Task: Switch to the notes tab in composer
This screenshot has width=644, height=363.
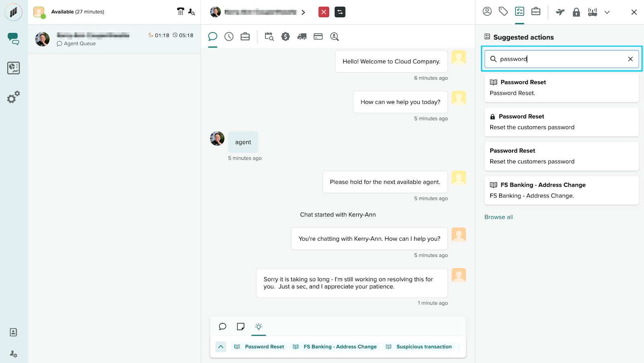Action: click(241, 326)
